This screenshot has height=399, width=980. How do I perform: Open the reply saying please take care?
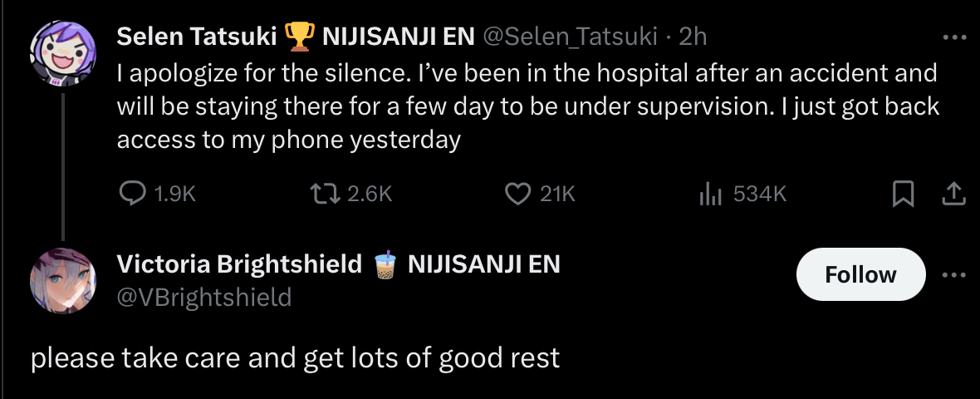tap(295, 358)
